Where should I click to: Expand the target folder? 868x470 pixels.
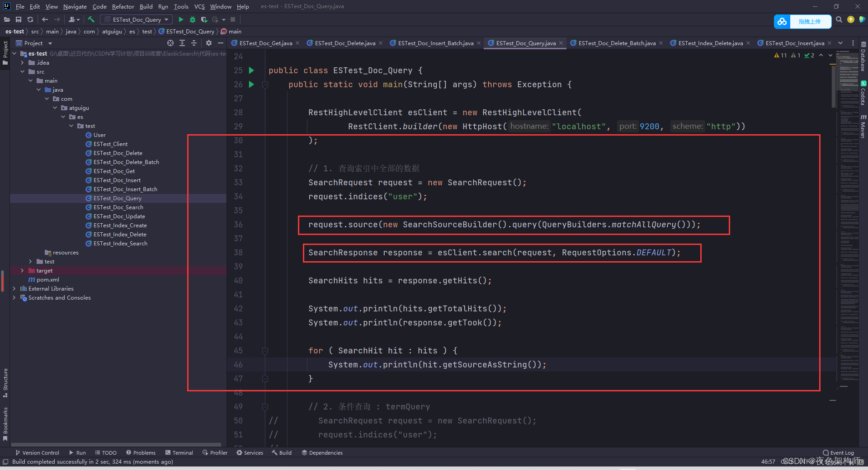22,271
